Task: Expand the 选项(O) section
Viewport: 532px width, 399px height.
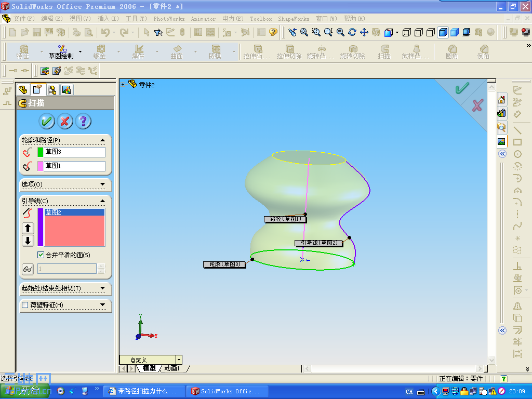Action: [102, 184]
